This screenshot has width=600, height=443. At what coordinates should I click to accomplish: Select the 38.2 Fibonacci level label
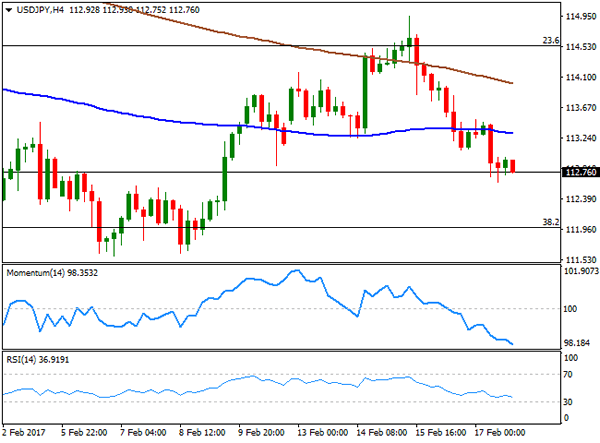551,222
